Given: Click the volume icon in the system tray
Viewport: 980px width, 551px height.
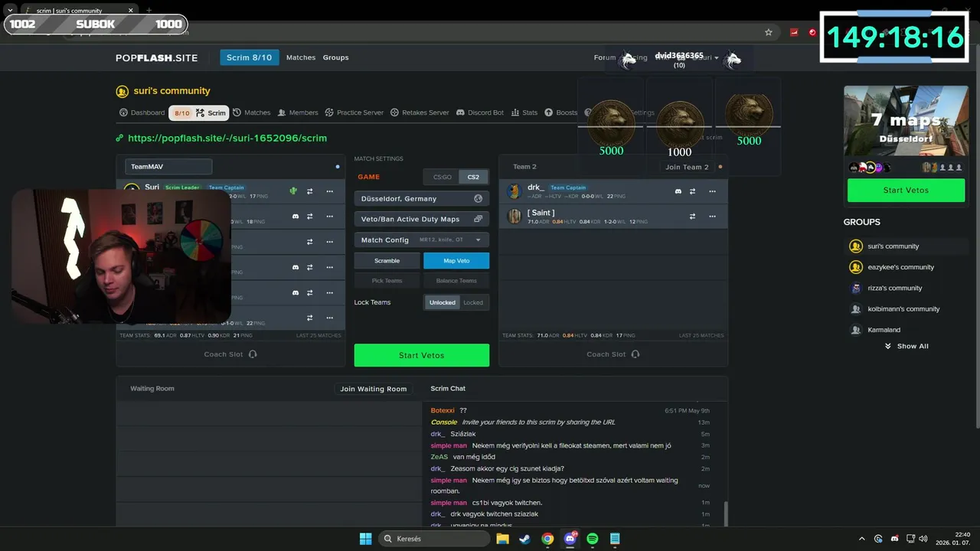Looking at the screenshot, I should [924, 539].
